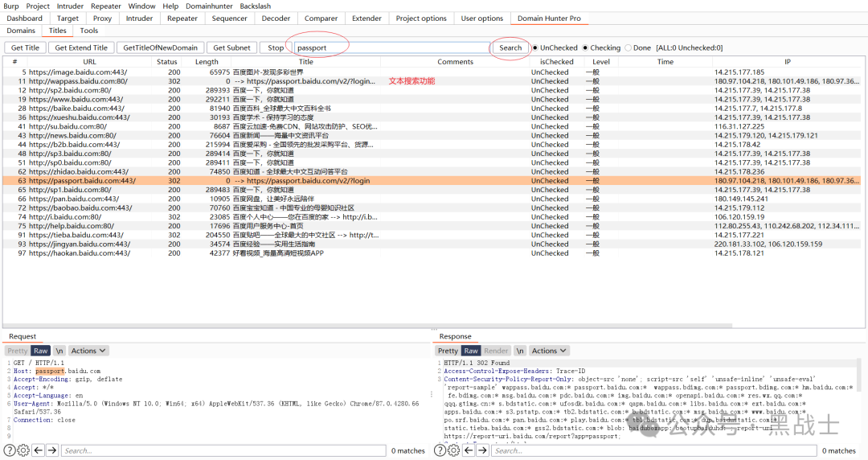The image size is (868, 460).
Task: Switch to the Repeater tab
Action: 182,18
